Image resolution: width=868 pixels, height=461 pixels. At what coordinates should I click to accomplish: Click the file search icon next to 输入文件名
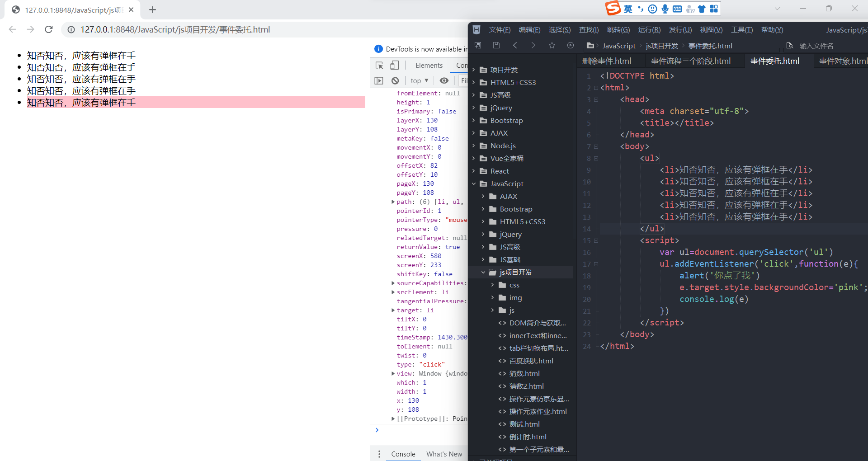tap(790, 46)
